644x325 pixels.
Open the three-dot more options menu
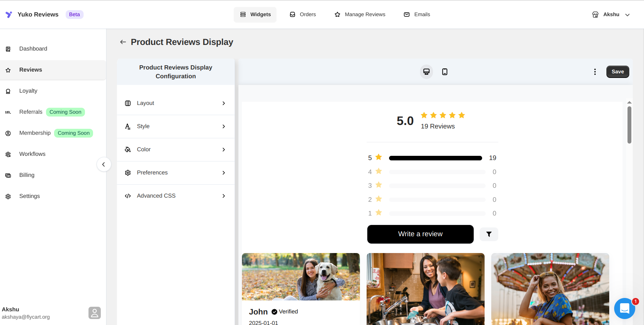point(595,72)
